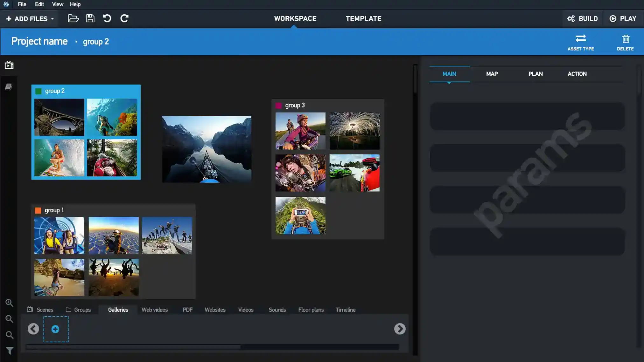Select the save file icon
This screenshot has width=644, height=362.
pos(90,18)
